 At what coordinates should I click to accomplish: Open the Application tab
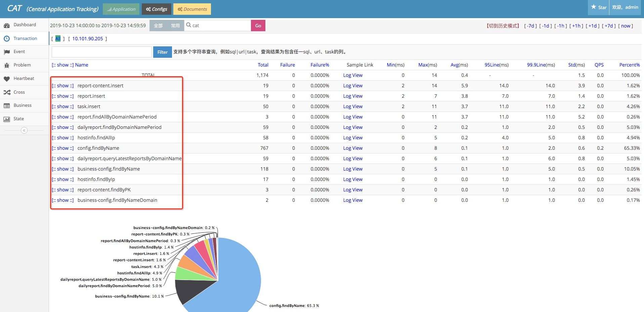[121, 9]
